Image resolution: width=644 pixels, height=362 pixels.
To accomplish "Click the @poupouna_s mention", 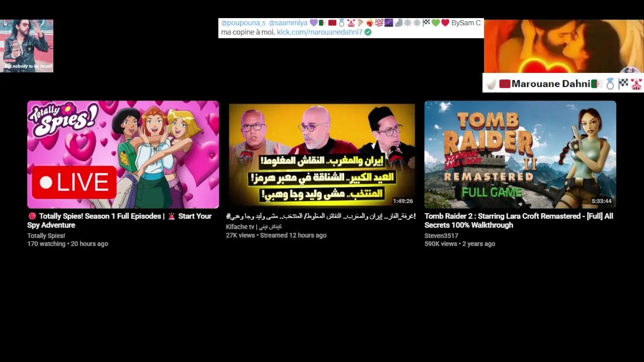I will point(243,23).
